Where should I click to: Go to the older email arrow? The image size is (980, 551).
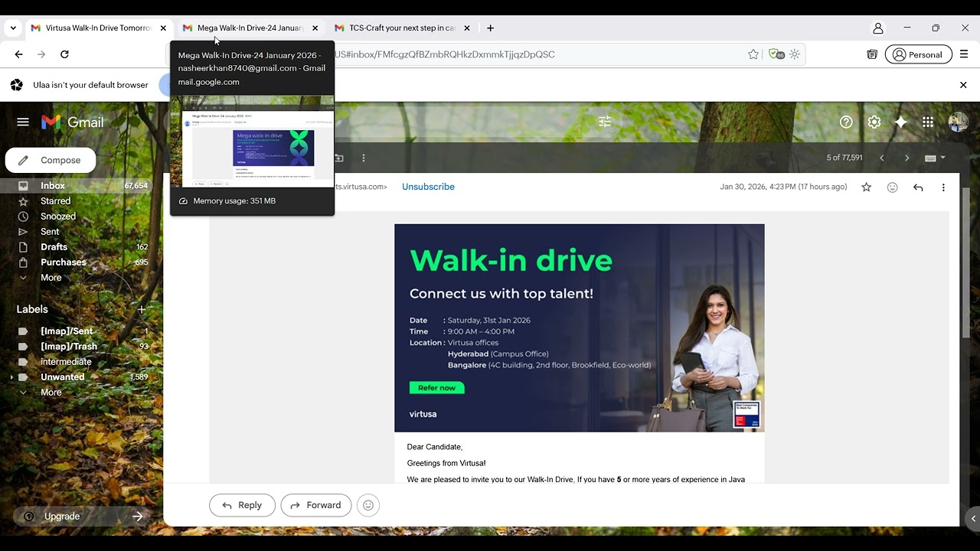click(907, 158)
